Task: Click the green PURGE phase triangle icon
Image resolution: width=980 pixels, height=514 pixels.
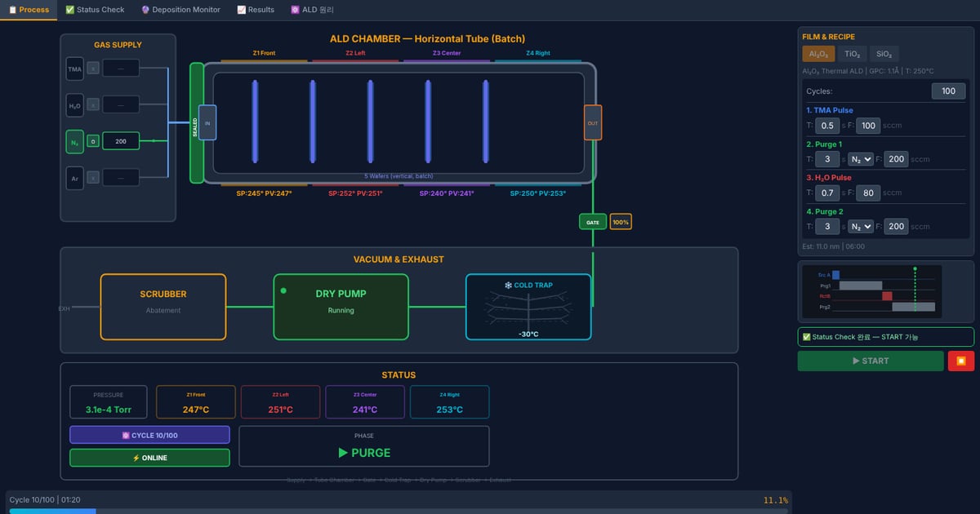Action: pos(343,453)
